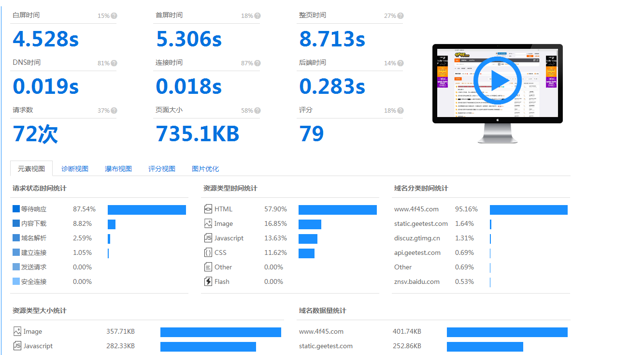The image size is (644, 355).
Task: Select the 元素视图 tab
Action: pos(31,169)
